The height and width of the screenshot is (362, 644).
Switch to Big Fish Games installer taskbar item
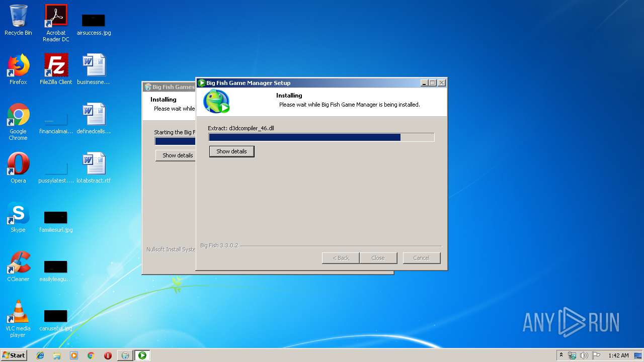point(125,355)
